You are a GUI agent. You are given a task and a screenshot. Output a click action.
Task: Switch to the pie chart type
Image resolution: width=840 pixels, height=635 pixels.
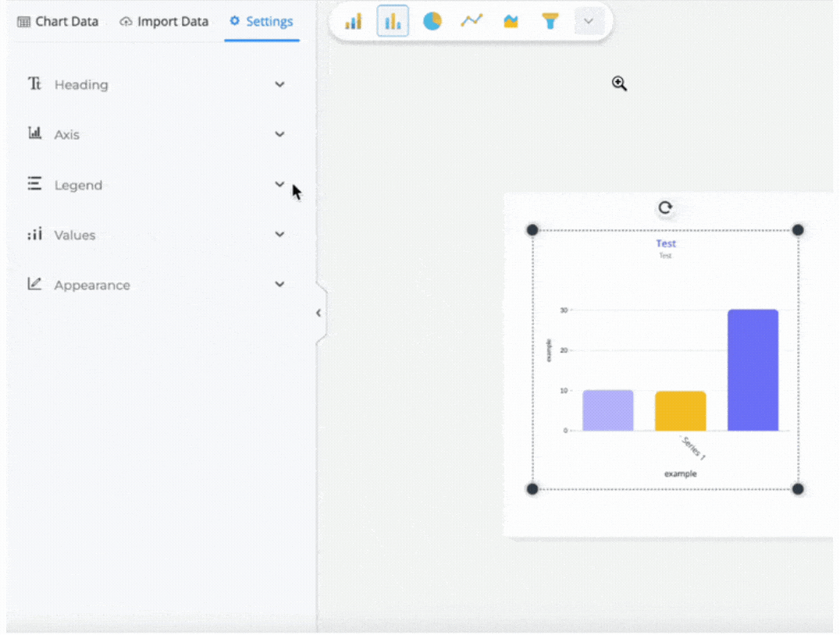432,21
